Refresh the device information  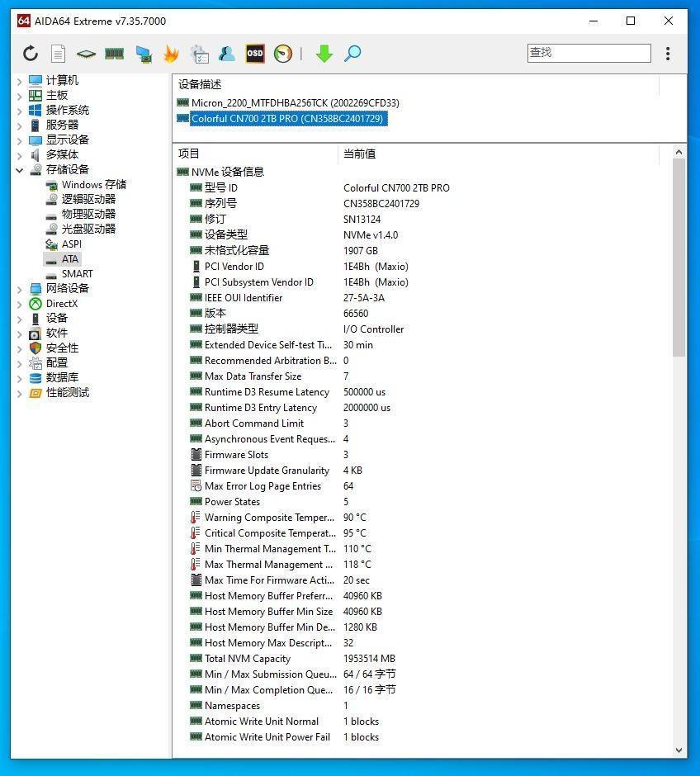pos(31,53)
